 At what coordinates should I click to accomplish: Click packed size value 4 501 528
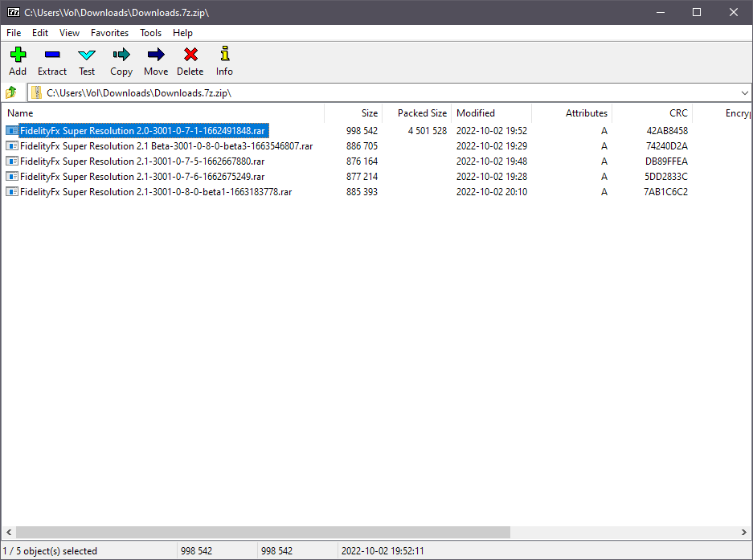coord(428,131)
